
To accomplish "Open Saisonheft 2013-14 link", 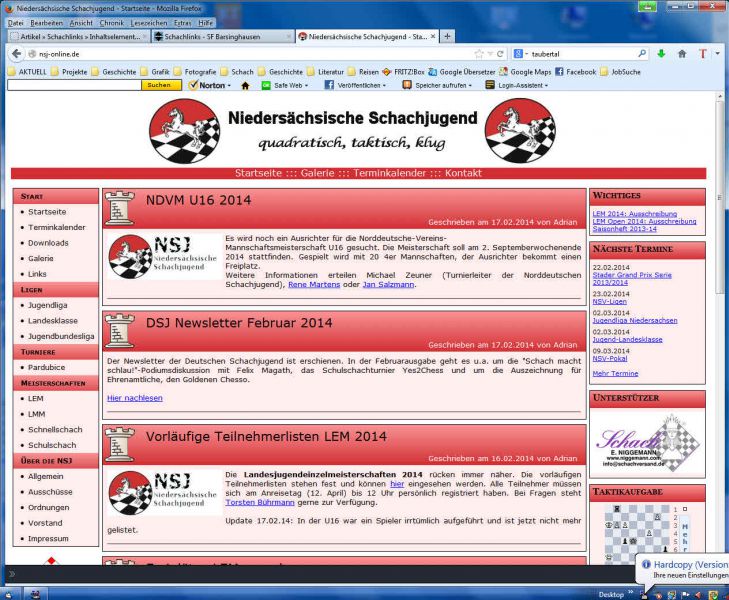I will click(624, 229).
